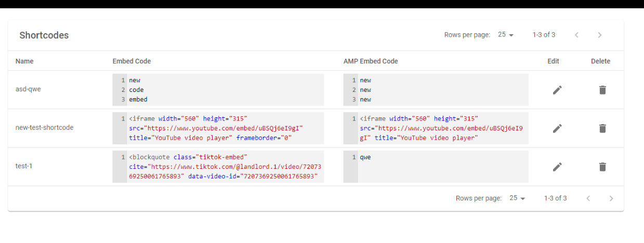Image resolution: width=644 pixels, height=243 pixels.
Task: Go to previous page using bottom chevron
Action: [588, 198]
